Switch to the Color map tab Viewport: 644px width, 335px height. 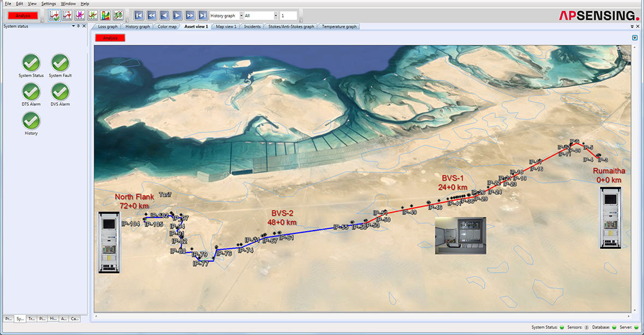click(167, 27)
